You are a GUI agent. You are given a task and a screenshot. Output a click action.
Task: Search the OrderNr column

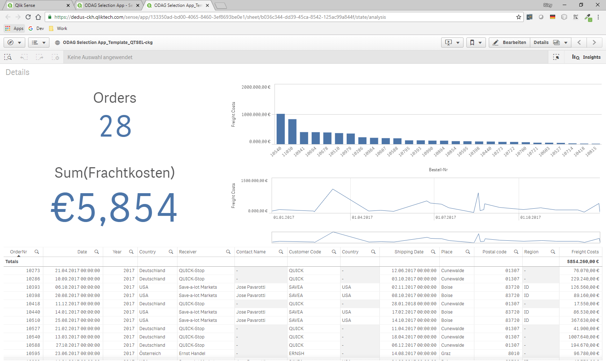(x=37, y=252)
